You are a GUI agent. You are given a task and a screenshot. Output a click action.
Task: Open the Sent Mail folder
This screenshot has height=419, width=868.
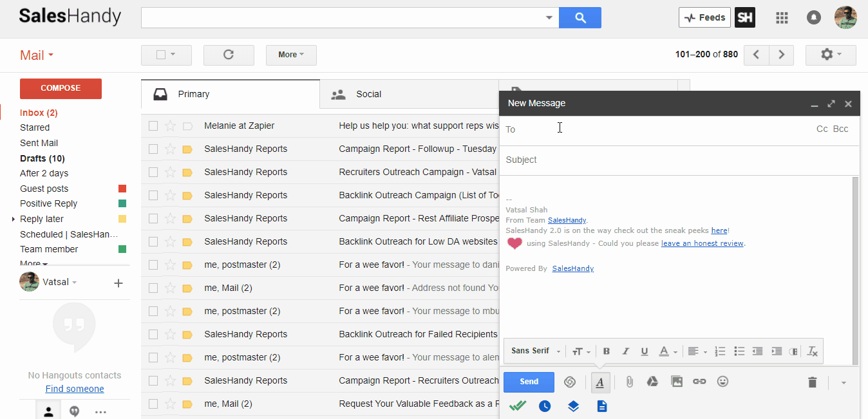coord(39,143)
